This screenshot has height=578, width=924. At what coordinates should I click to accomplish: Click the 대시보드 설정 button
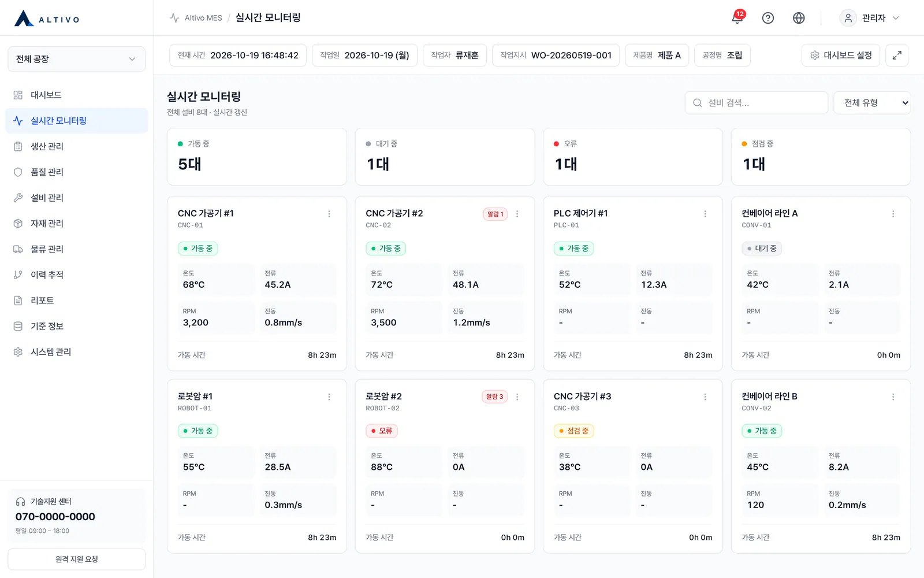coord(841,55)
